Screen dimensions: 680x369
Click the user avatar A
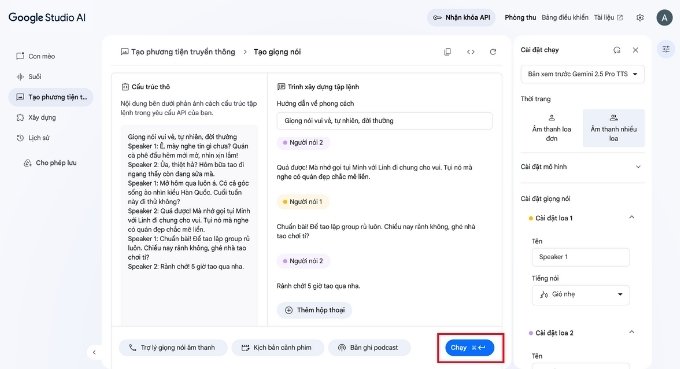(x=664, y=18)
